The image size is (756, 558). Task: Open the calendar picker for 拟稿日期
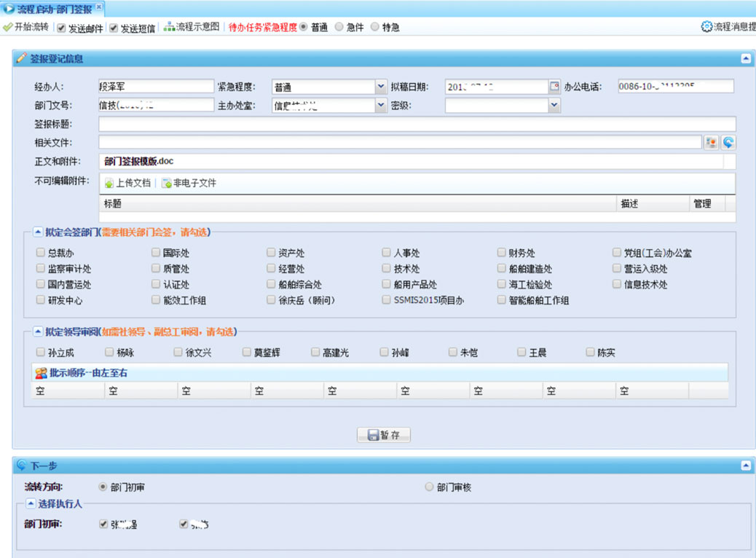(554, 85)
